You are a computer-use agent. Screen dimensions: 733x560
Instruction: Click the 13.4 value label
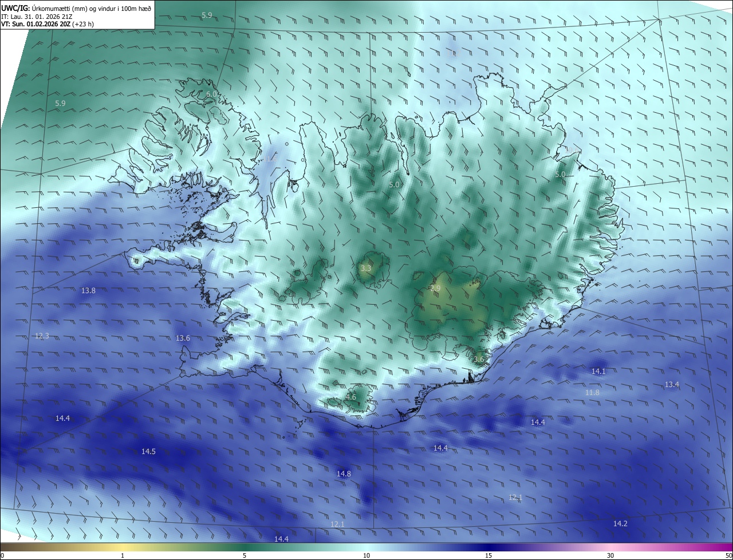(x=672, y=385)
